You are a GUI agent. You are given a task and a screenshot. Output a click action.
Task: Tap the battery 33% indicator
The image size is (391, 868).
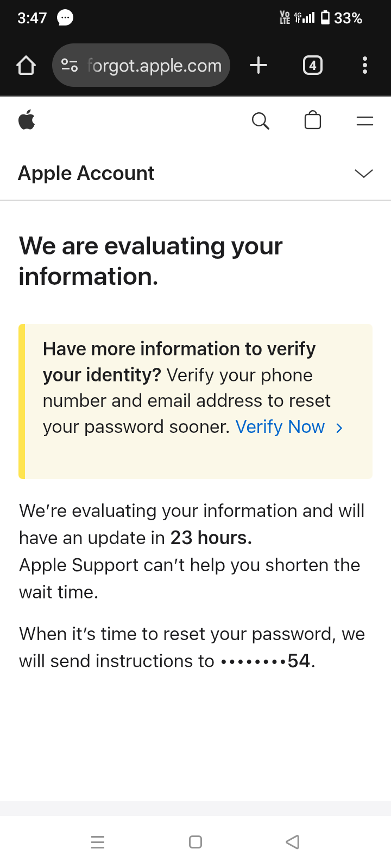click(x=342, y=18)
